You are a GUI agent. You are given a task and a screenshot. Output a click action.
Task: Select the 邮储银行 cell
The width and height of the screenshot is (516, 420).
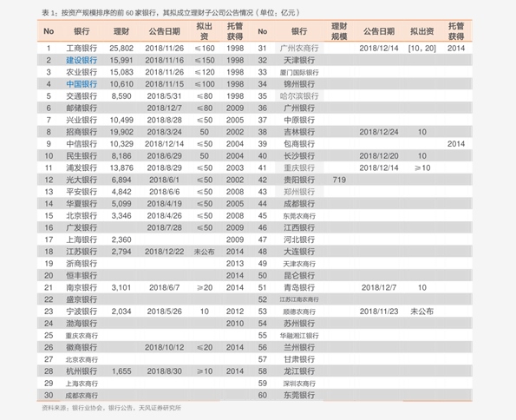coord(82,108)
